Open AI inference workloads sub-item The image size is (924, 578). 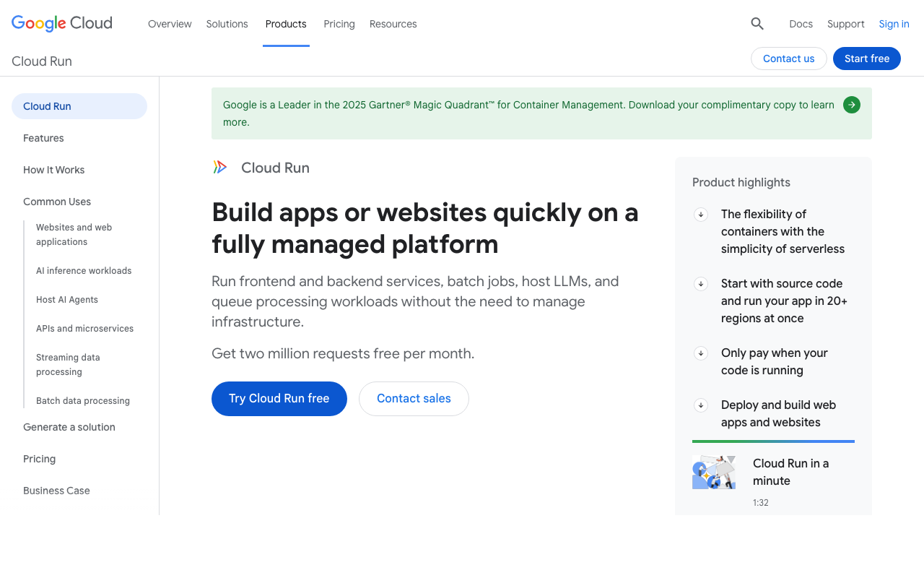tap(84, 271)
